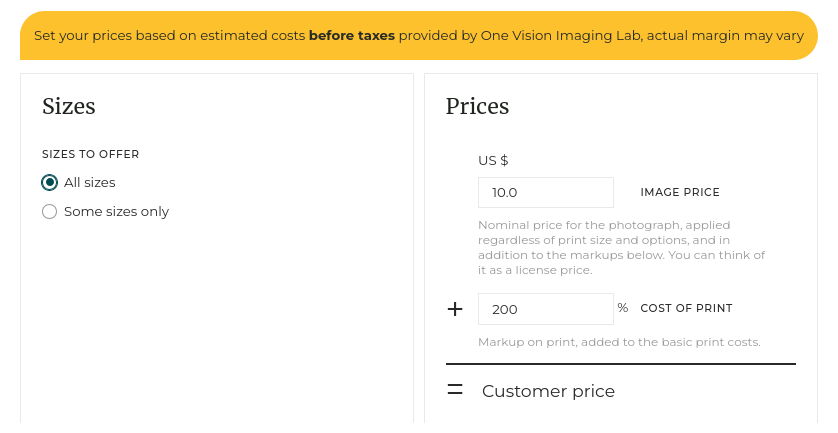
Task: Click the IMAGE PRICE label
Action: 680,192
